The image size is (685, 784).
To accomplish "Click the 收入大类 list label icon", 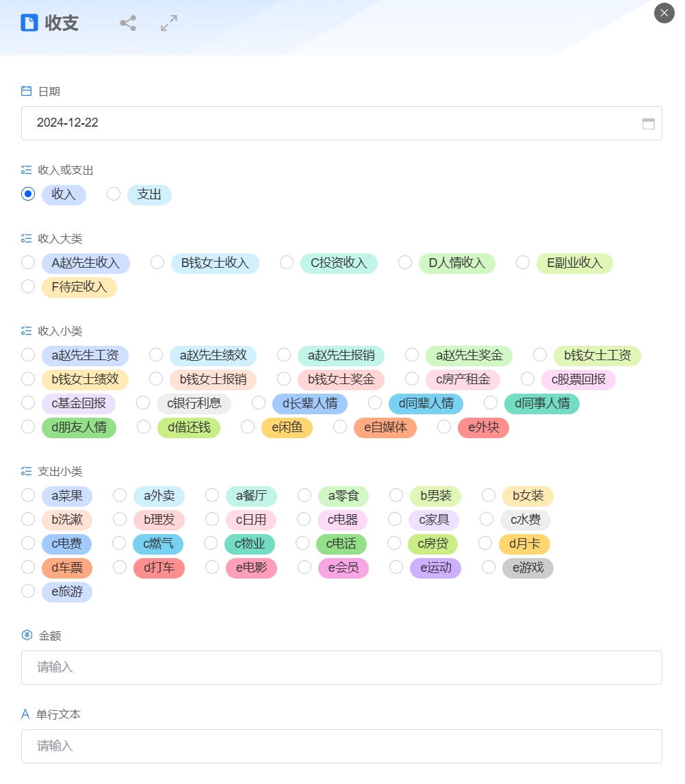I will (x=27, y=238).
